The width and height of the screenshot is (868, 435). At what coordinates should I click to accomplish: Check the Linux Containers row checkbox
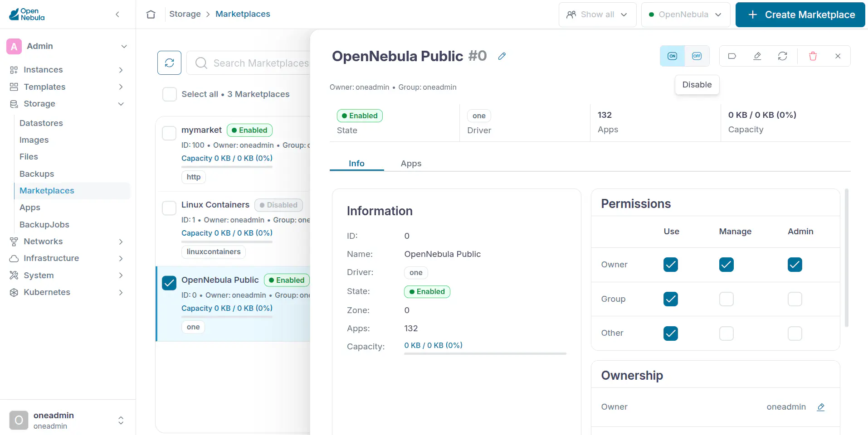[x=169, y=208]
